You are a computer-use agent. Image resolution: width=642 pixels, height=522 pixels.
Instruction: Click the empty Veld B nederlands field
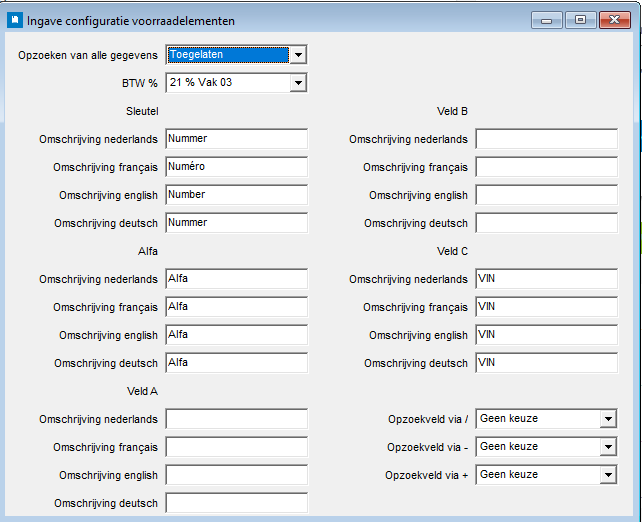pyautogui.click(x=546, y=139)
